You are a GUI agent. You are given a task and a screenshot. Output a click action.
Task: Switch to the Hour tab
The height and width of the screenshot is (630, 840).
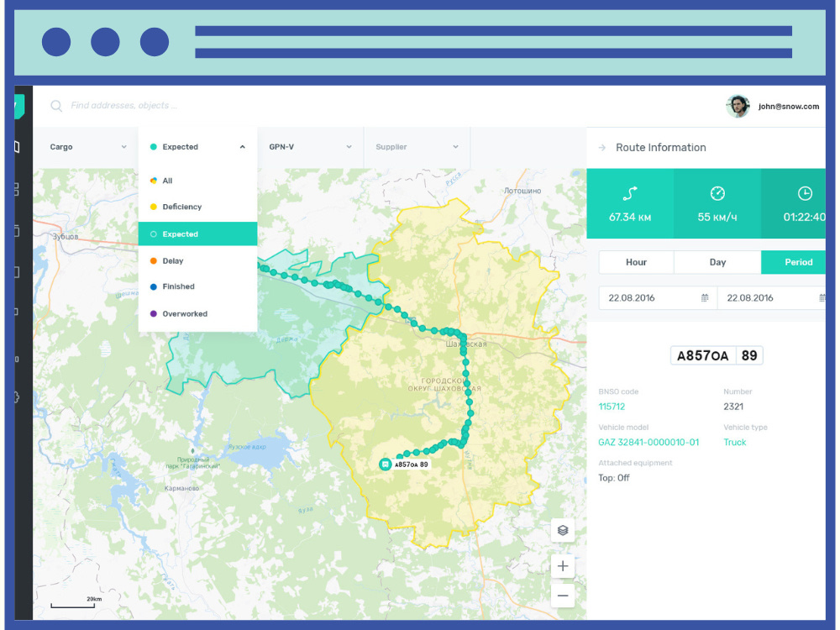[636, 262]
